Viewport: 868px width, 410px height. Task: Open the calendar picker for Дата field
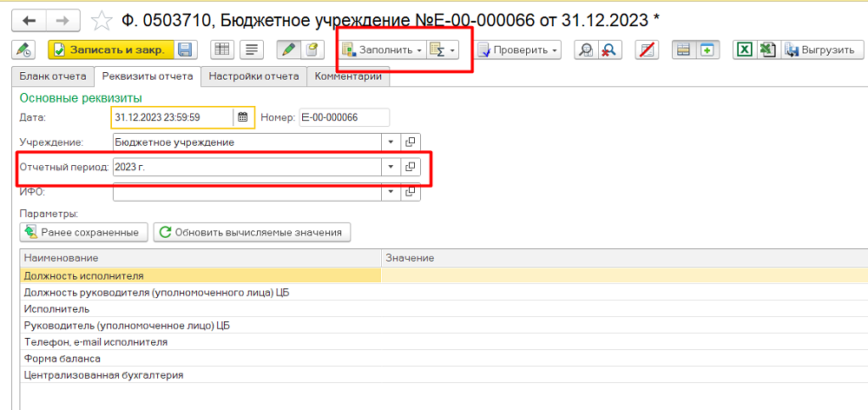[243, 117]
